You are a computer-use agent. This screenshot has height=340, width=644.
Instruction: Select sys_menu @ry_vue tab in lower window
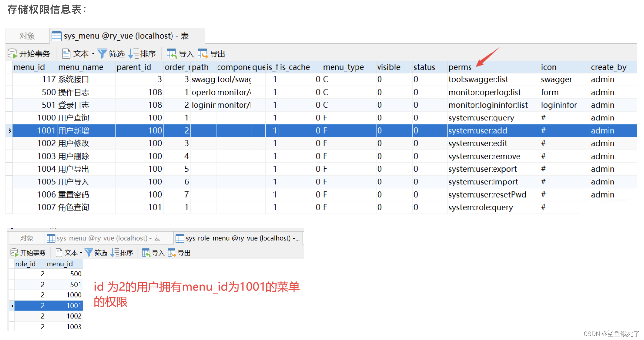[109, 238]
